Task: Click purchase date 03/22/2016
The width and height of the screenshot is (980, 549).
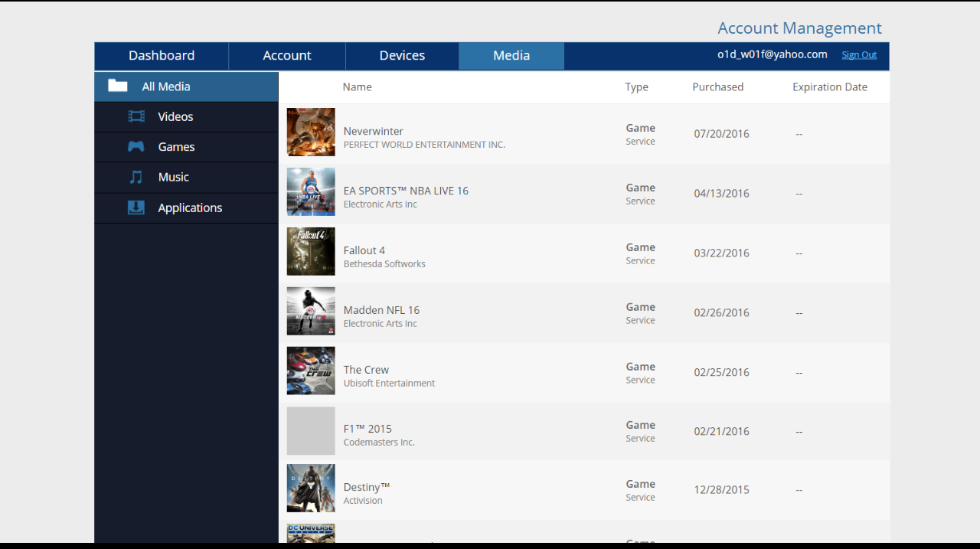Action: coord(721,253)
